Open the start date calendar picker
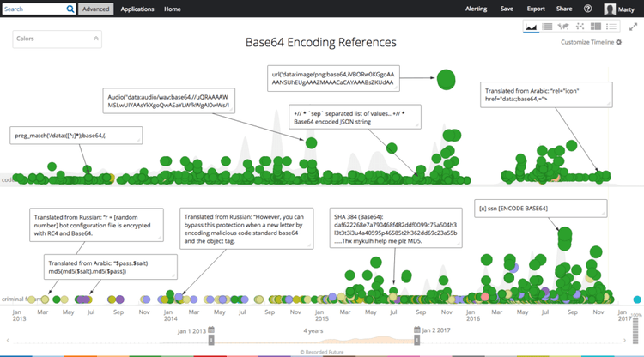This screenshot has height=357, width=644. coord(210,330)
